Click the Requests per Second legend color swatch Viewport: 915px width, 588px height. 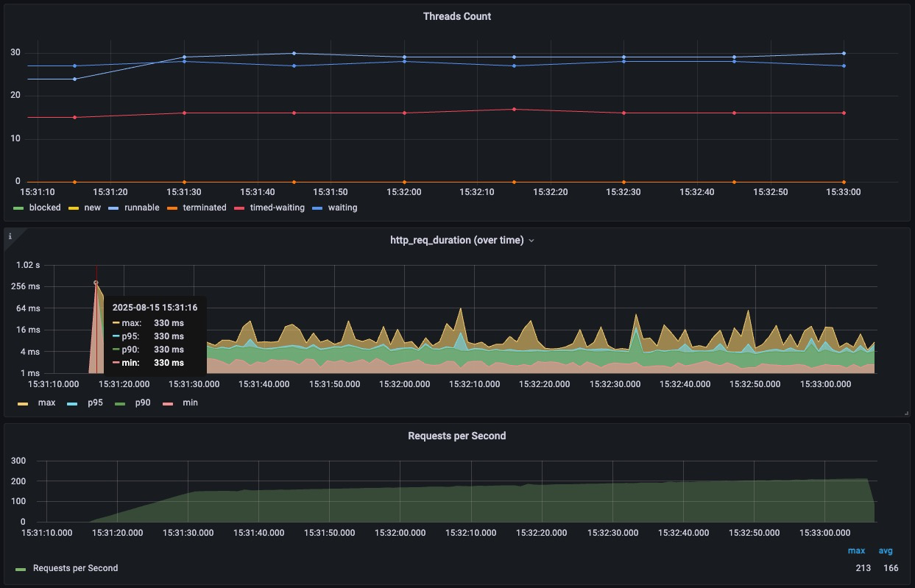pyautogui.click(x=21, y=569)
